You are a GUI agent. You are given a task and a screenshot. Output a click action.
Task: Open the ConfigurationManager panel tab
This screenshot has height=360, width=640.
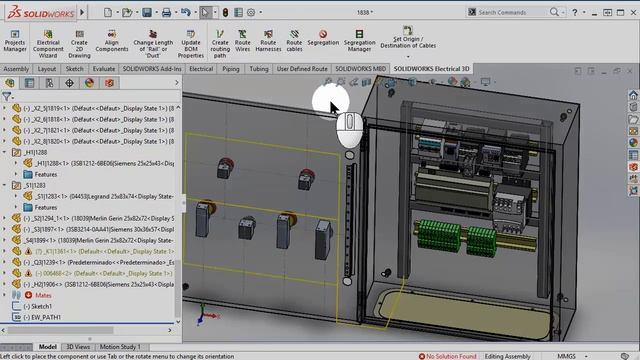(49, 83)
